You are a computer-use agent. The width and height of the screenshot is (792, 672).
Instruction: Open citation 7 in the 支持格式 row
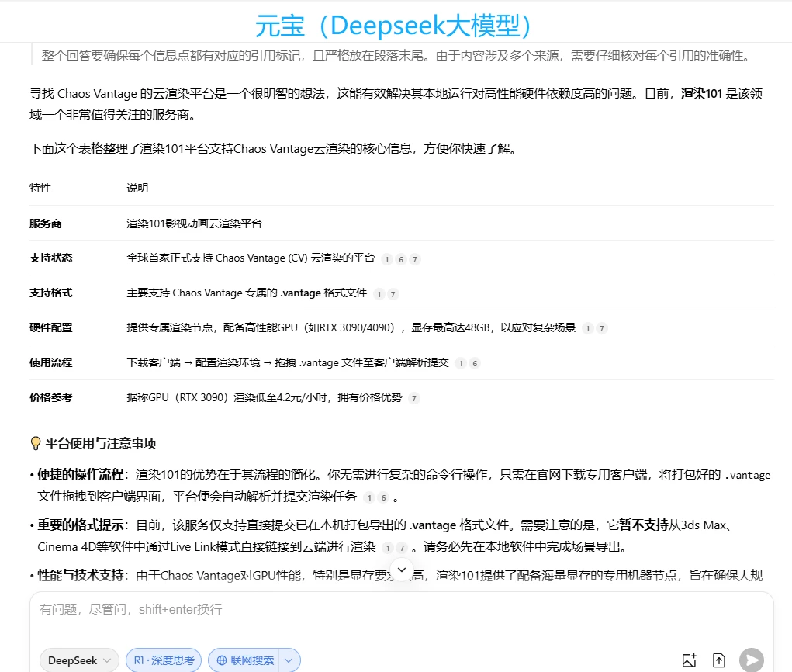(393, 294)
